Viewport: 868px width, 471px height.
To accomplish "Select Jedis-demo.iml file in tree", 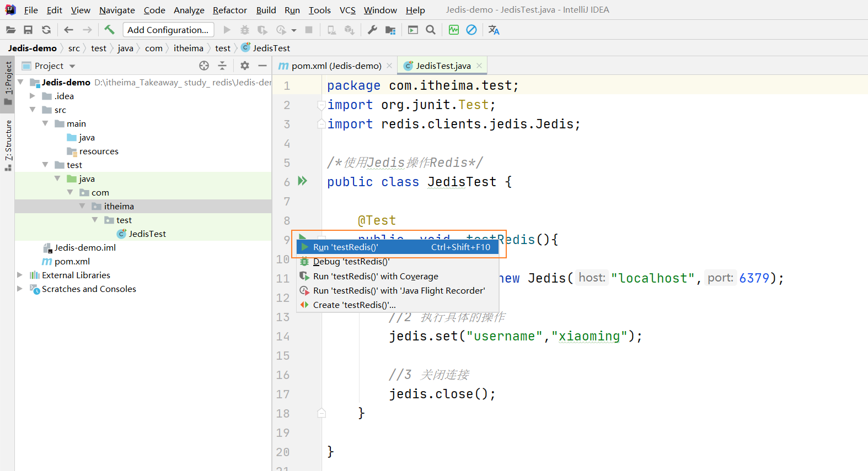I will coord(85,247).
